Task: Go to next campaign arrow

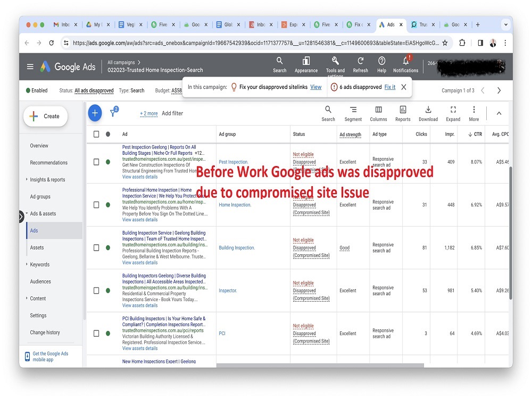Action: 499,90
